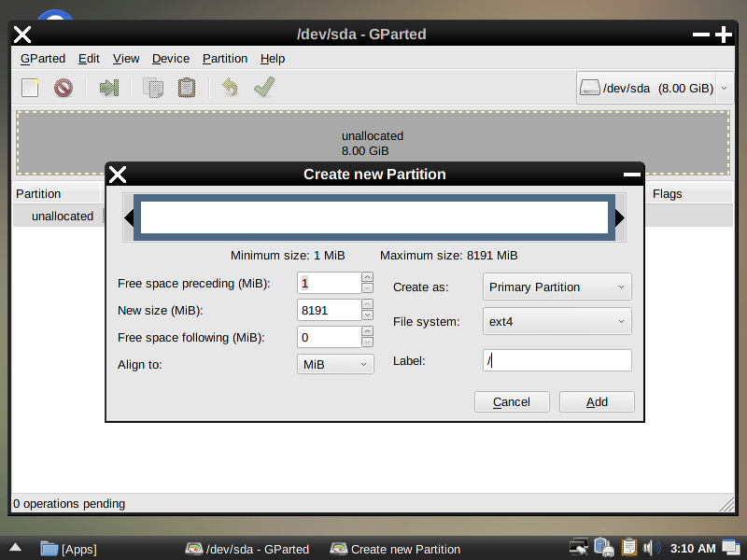Open the /dev/sda device selector dropdown
The width and height of the screenshot is (747, 560).
[x=655, y=88]
